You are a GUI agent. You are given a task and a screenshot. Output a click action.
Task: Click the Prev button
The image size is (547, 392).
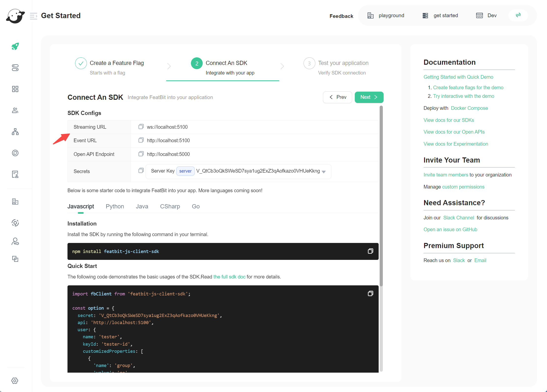click(x=337, y=97)
